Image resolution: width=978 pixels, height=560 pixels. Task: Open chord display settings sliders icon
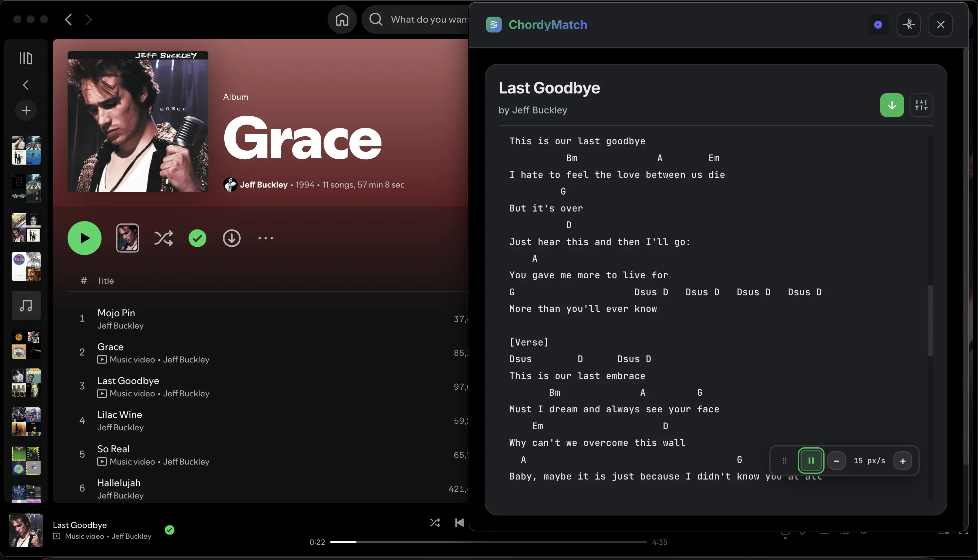pyautogui.click(x=921, y=105)
